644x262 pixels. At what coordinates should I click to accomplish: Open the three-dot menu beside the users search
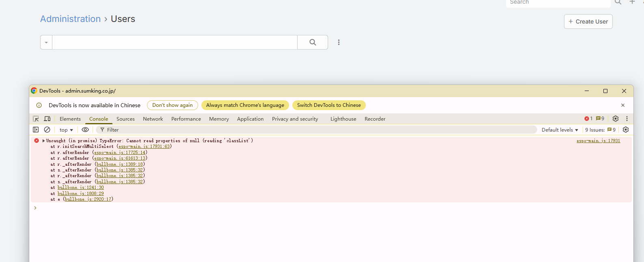click(x=339, y=42)
